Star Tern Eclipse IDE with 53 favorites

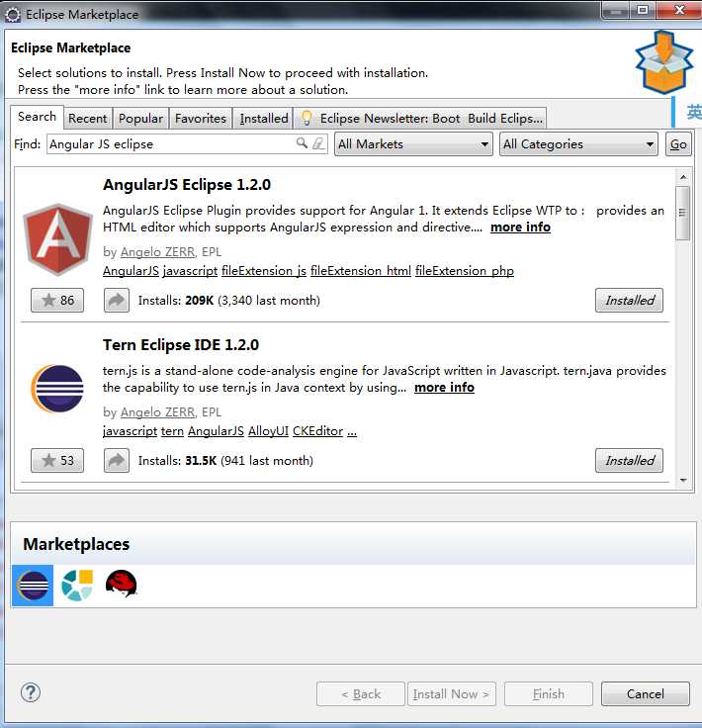coord(57,461)
